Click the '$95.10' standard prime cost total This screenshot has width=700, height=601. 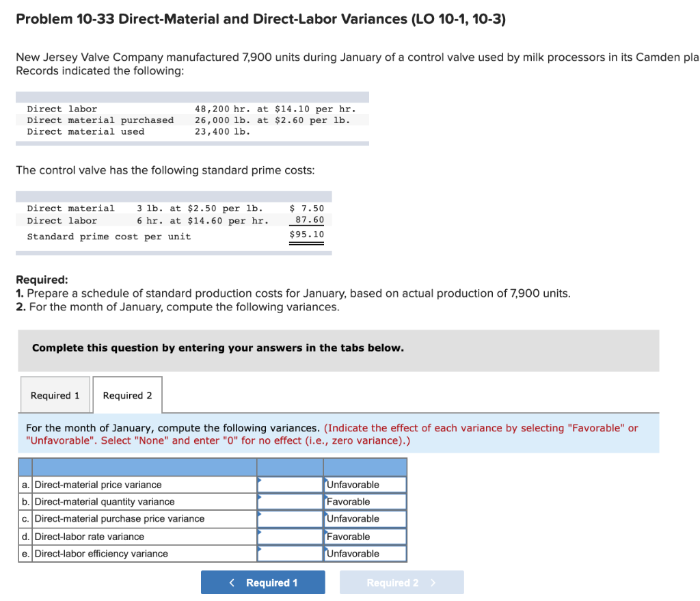pyautogui.click(x=307, y=235)
